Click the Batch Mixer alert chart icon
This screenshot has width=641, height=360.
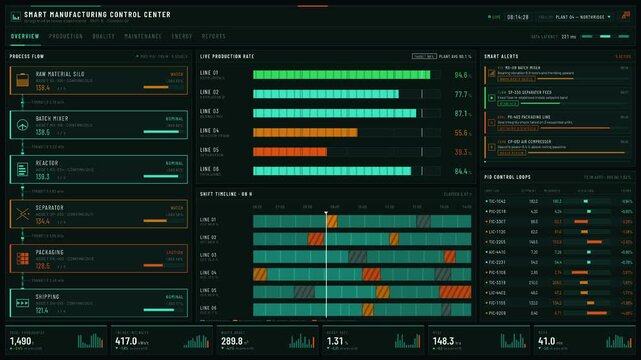[x=492, y=74]
